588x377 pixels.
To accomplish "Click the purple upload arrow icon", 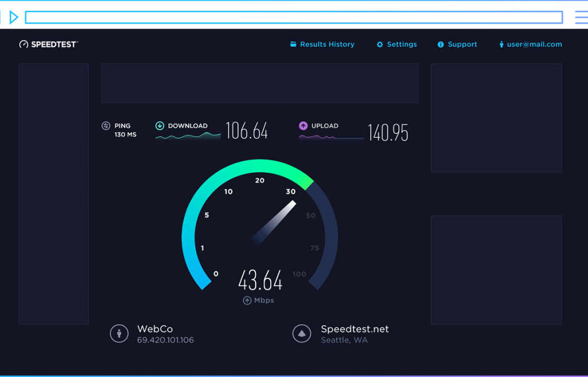I will click(x=303, y=126).
